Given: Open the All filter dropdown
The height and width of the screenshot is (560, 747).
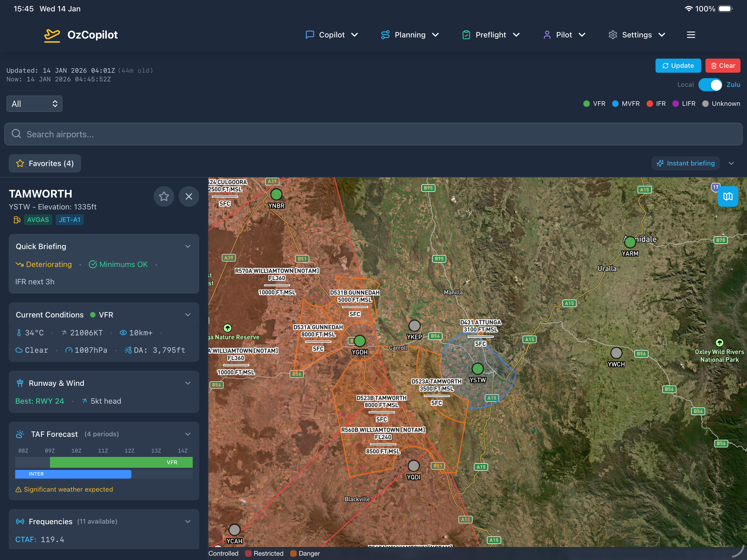Looking at the screenshot, I should (34, 104).
